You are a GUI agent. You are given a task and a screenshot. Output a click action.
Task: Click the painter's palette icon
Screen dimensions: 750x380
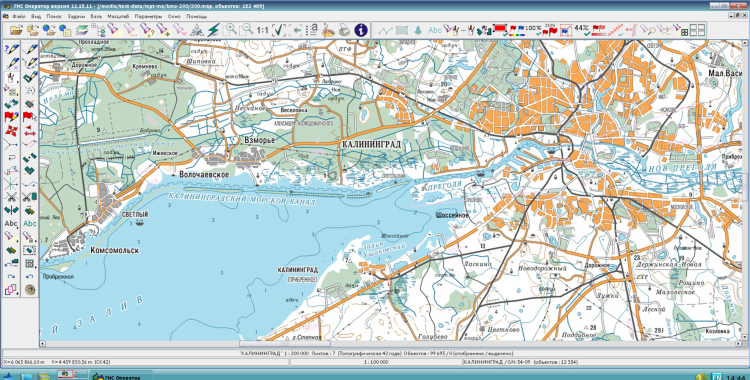[x=329, y=30]
